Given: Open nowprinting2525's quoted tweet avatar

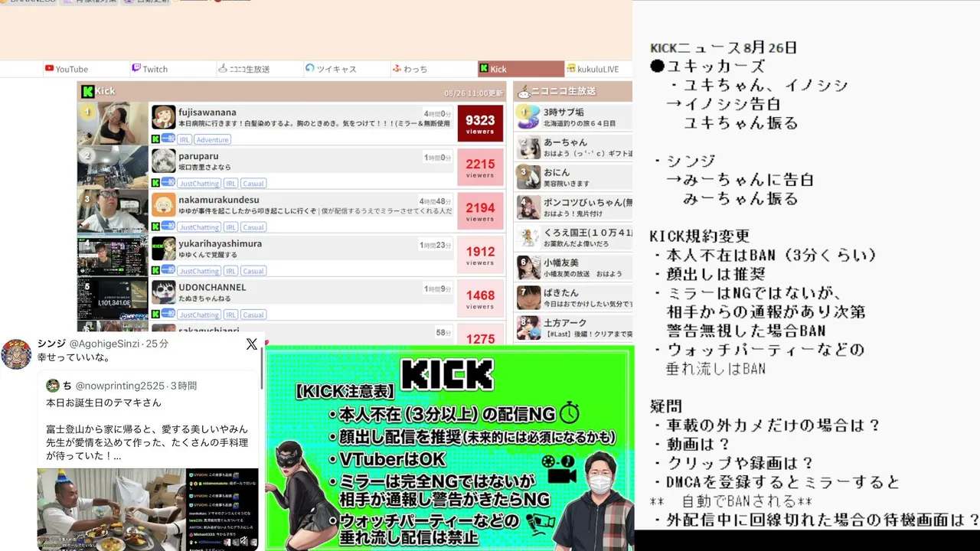Looking at the screenshot, I should pyautogui.click(x=53, y=386).
